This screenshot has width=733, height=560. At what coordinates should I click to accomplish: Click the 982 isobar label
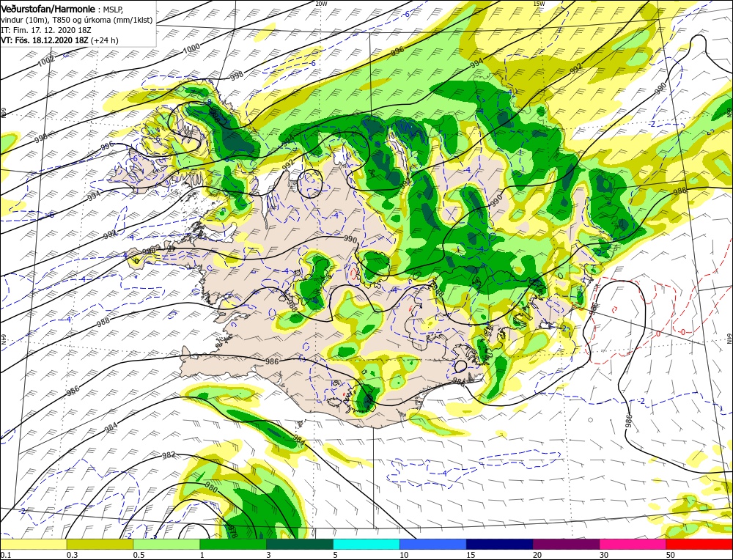tap(169, 455)
